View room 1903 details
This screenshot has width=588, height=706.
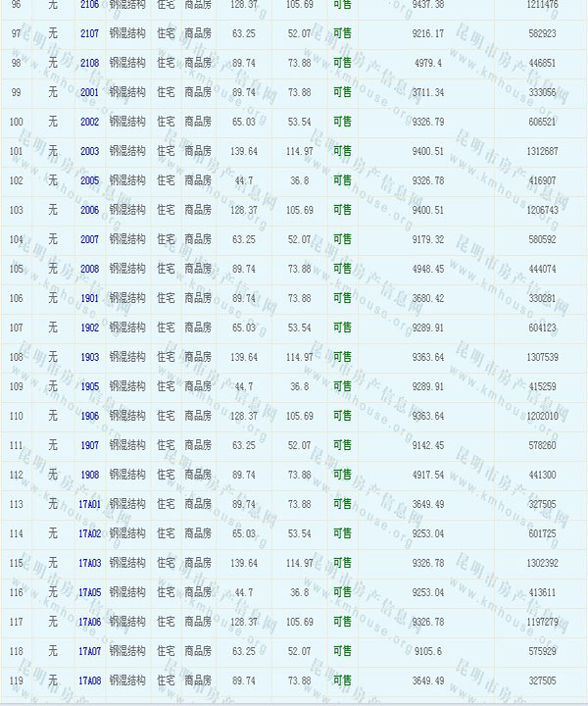(89, 357)
